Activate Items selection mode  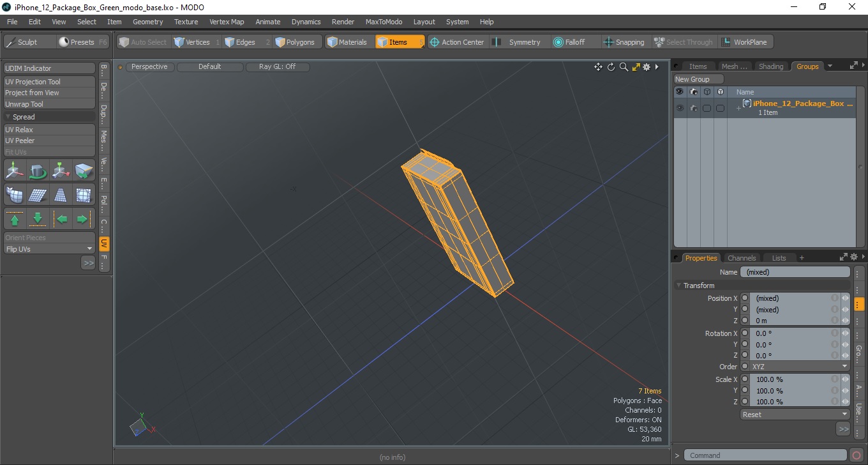tap(400, 42)
